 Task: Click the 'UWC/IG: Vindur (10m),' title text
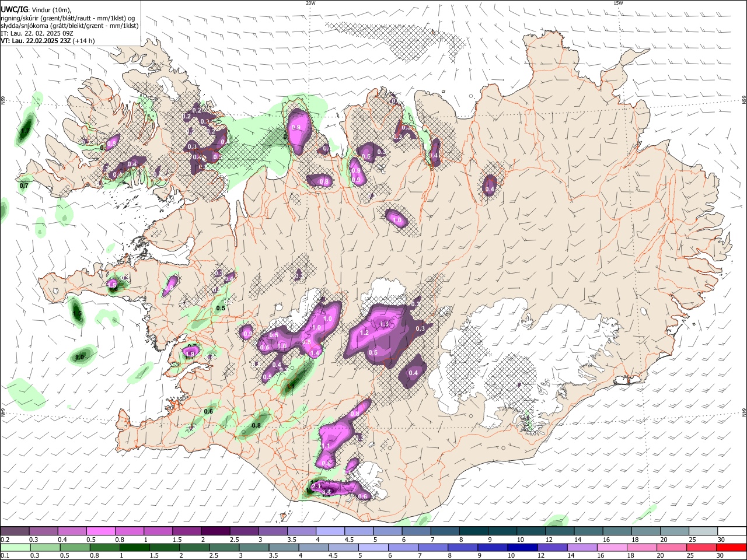[x=36, y=10]
